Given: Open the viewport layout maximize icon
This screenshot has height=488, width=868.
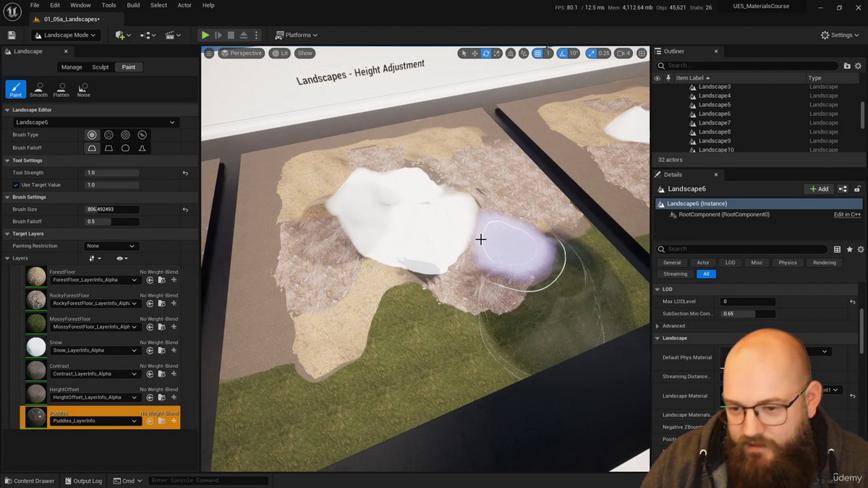Looking at the screenshot, I should (642, 53).
